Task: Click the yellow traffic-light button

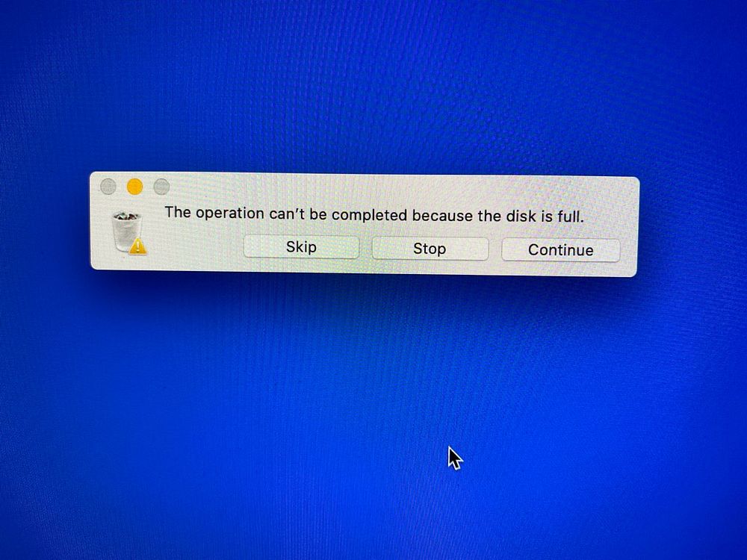Action: click(134, 187)
